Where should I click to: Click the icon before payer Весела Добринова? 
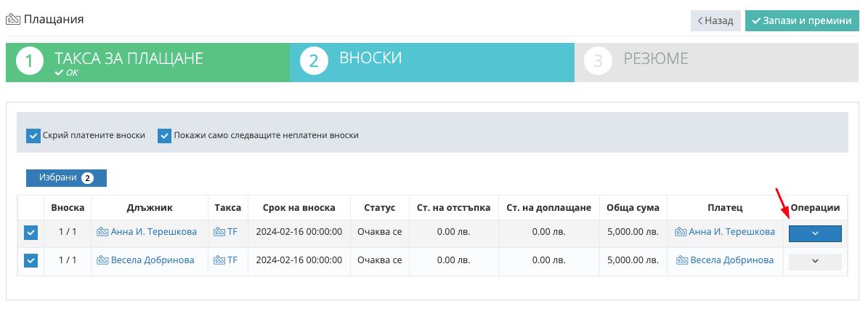click(682, 260)
